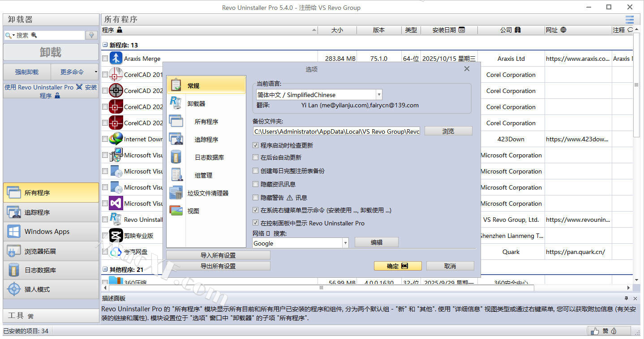Open the Google search engine dropdown

click(x=345, y=243)
